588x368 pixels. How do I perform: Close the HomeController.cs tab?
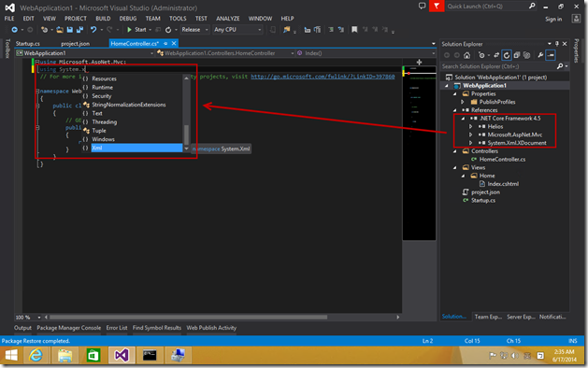(x=174, y=44)
